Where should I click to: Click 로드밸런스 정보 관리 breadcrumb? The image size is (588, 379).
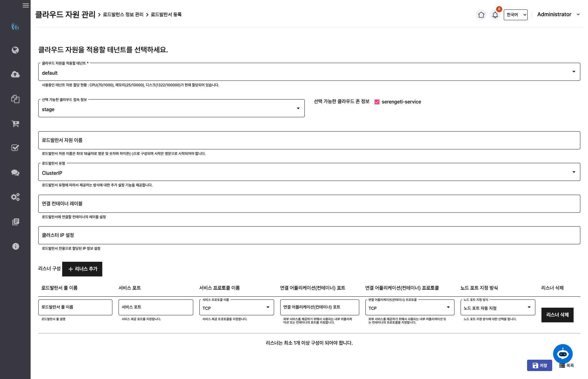123,14
